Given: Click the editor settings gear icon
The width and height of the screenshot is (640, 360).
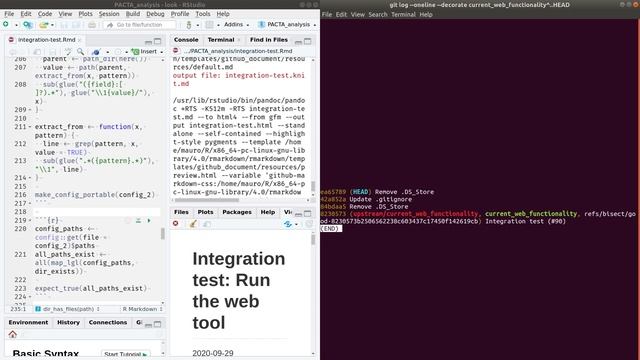Looking at the screenshot, I should (x=118, y=52).
